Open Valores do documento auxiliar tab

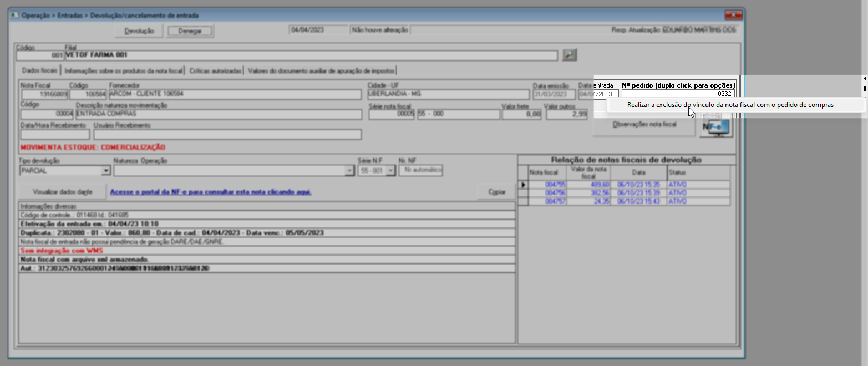tap(322, 71)
